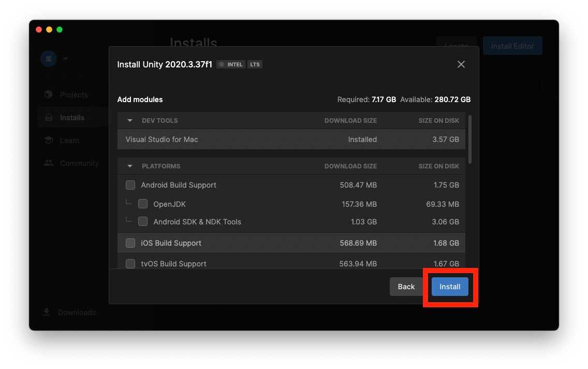The image size is (588, 369).
Task: Click the Android SDK & NDK Tools label
Action: [x=197, y=222]
